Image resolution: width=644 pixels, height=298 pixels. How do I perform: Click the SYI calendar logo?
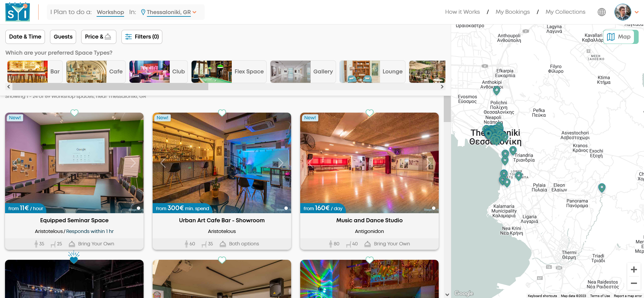tap(17, 12)
